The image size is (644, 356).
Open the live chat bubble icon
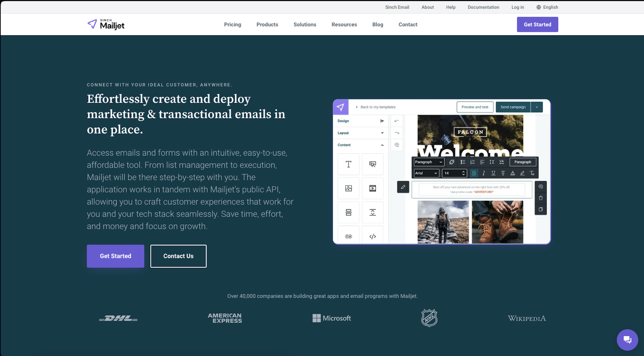coord(627,340)
